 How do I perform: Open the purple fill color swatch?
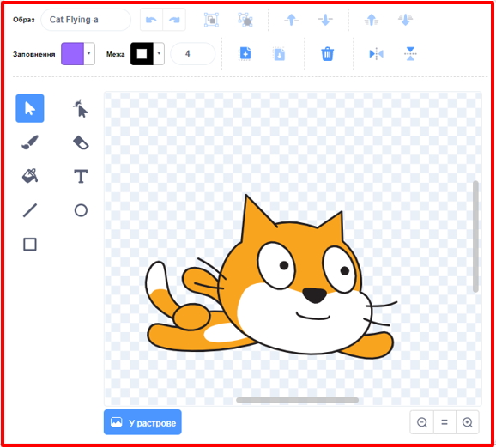72,54
